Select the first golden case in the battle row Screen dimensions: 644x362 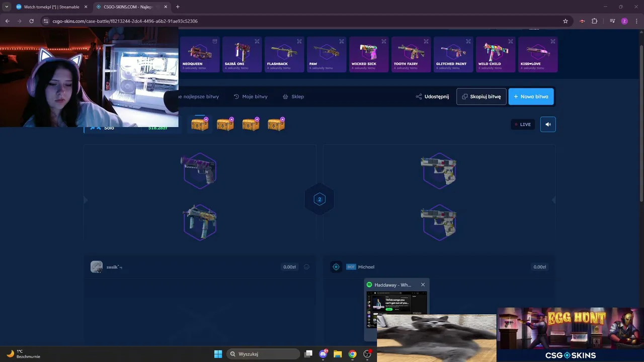(200, 124)
